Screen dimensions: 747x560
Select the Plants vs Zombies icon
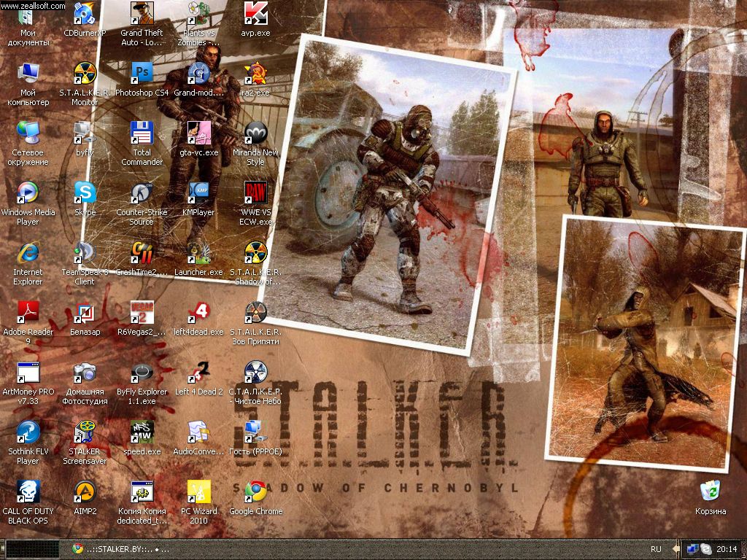[x=198, y=13]
